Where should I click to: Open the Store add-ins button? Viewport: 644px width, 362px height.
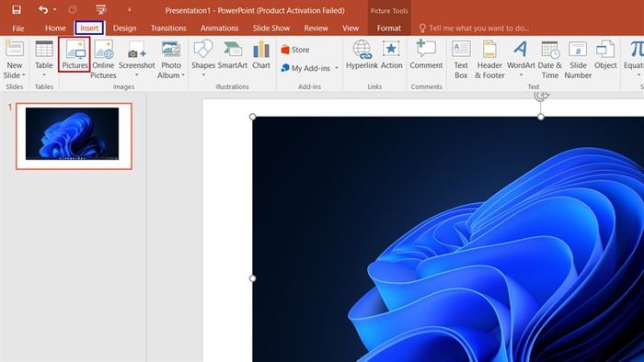tap(295, 50)
